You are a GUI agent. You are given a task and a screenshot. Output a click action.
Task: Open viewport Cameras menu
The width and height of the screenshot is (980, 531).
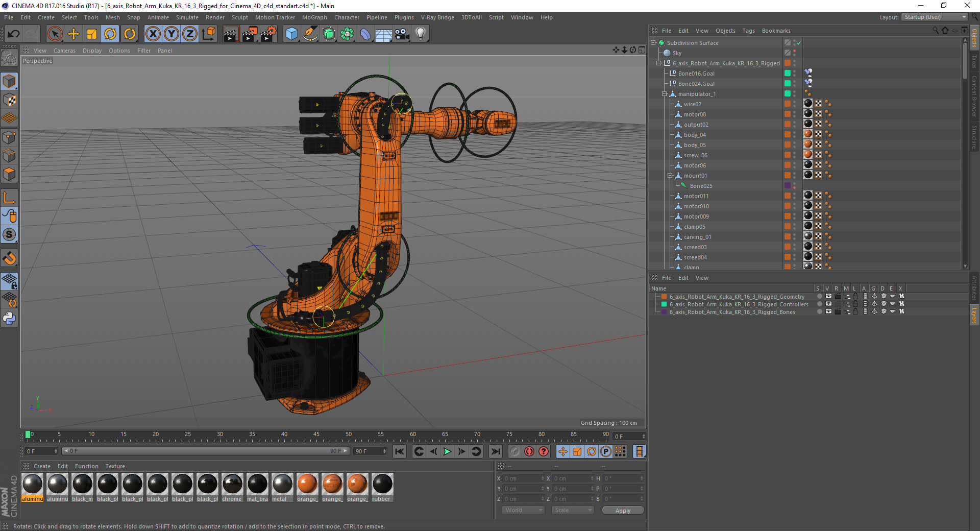coord(64,51)
